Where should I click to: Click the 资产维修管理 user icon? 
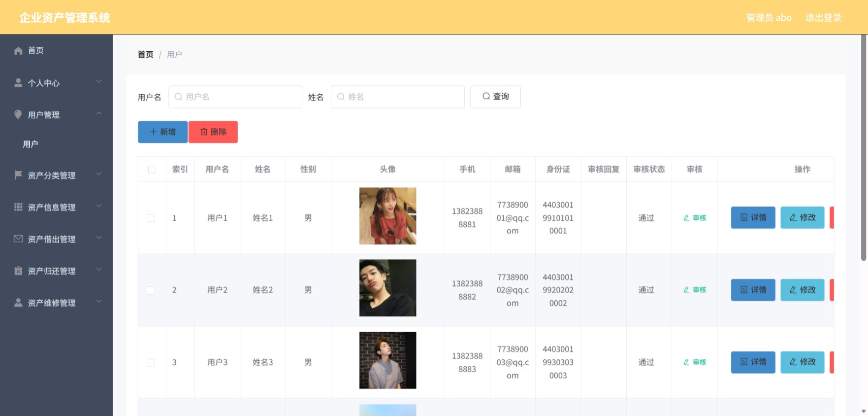(18, 303)
